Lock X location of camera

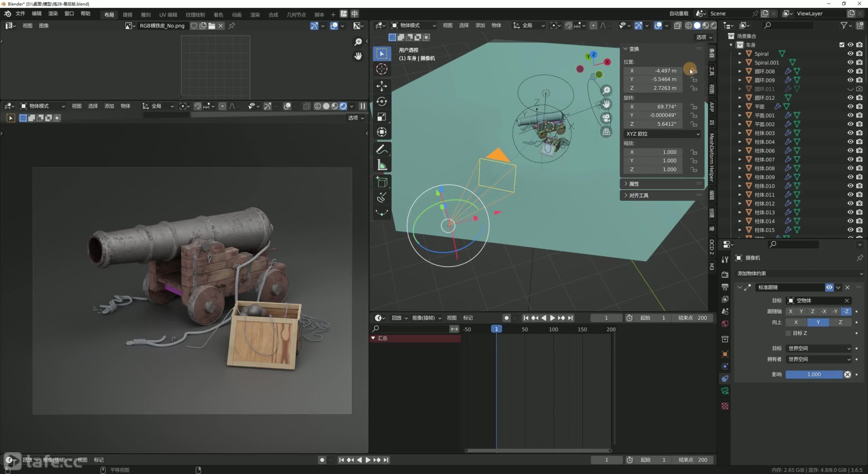(694, 71)
